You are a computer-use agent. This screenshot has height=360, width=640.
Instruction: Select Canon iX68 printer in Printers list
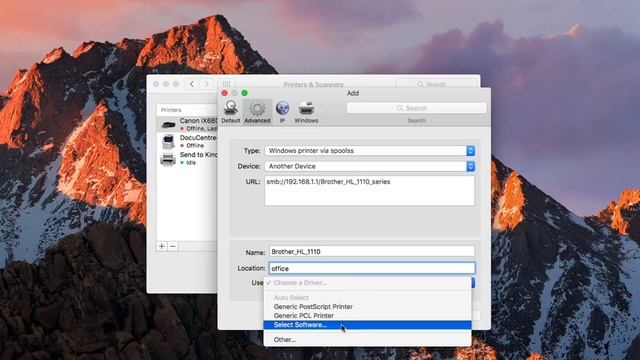[187, 124]
